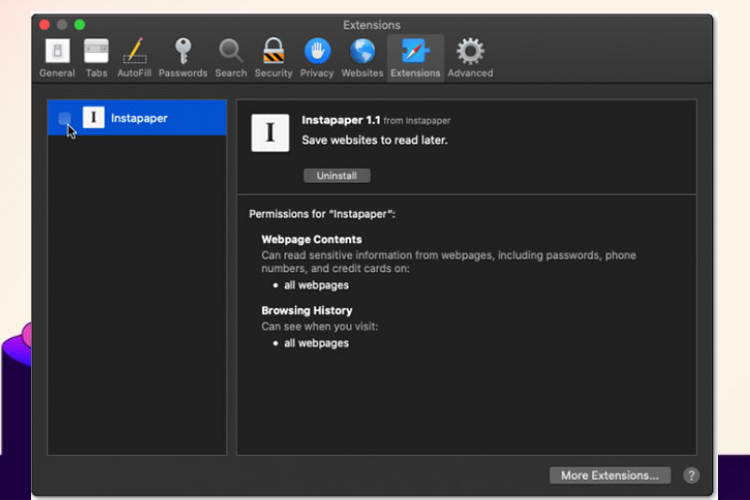Click 'Permissions for "Instapaper":' label
The width and height of the screenshot is (750, 500).
(322, 214)
